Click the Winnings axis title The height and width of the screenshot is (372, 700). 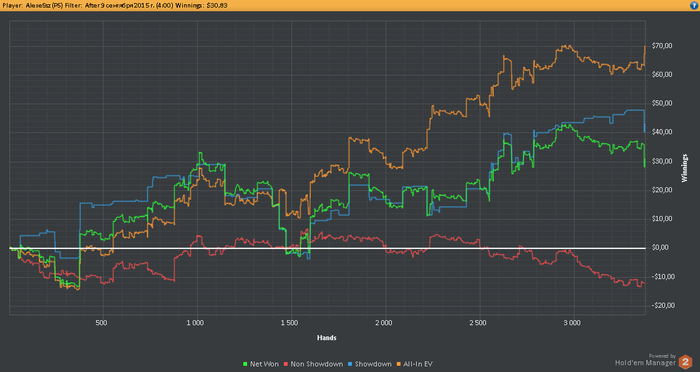685,168
